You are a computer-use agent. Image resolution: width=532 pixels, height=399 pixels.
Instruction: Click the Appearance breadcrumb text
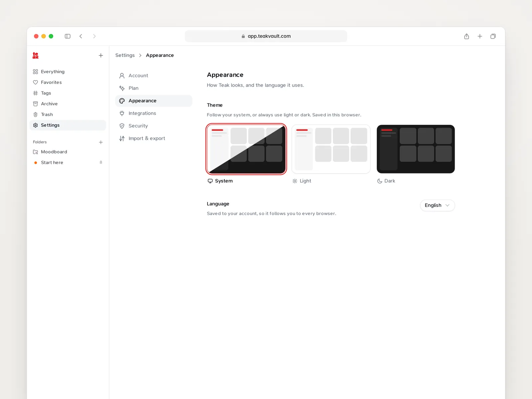click(160, 55)
